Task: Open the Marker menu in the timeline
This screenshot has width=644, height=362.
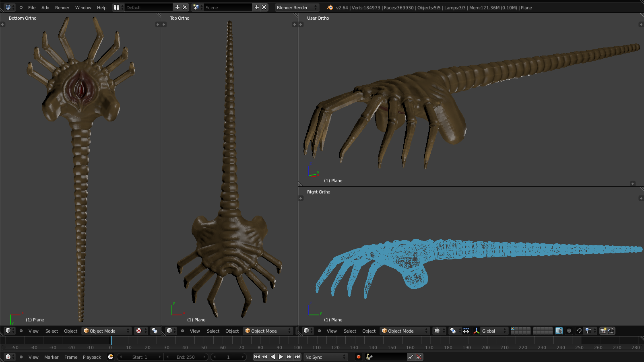Action: [x=51, y=357]
